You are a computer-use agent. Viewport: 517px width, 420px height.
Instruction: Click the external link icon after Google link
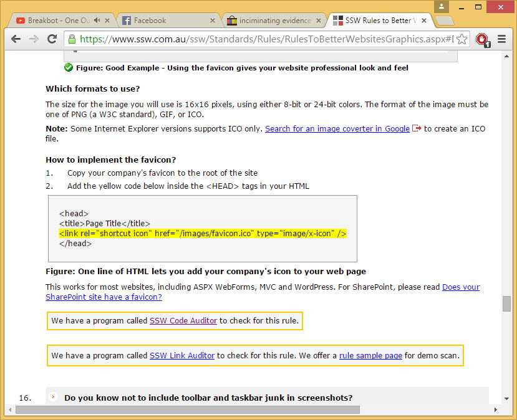pyautogui.click(x=417, y=128)
